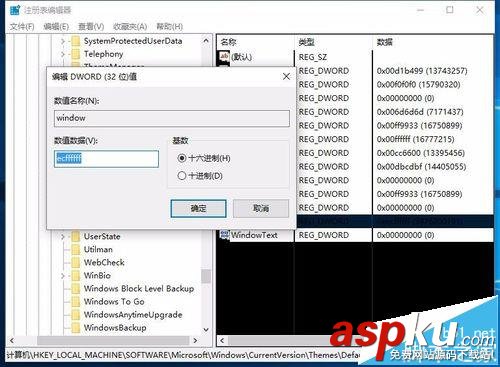Click data cell 0x00cc6600 (13395456)

click(x=421, y=153)
